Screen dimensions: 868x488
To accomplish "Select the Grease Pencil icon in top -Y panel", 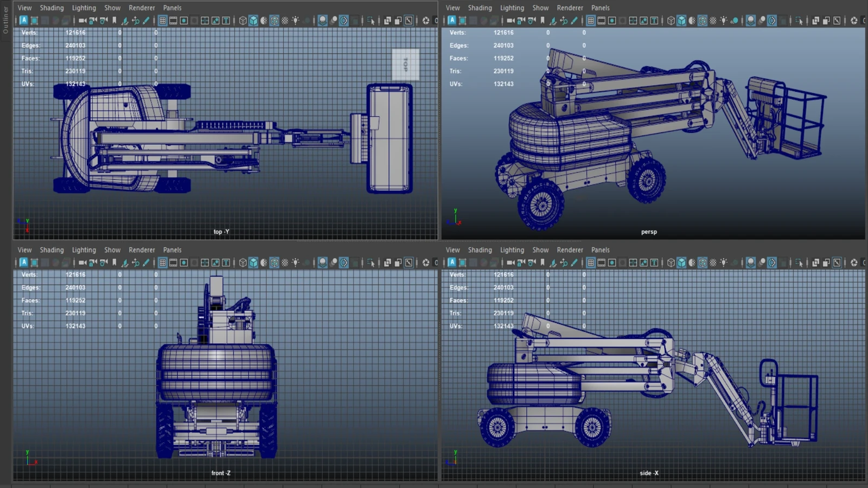I will (146, 21).
